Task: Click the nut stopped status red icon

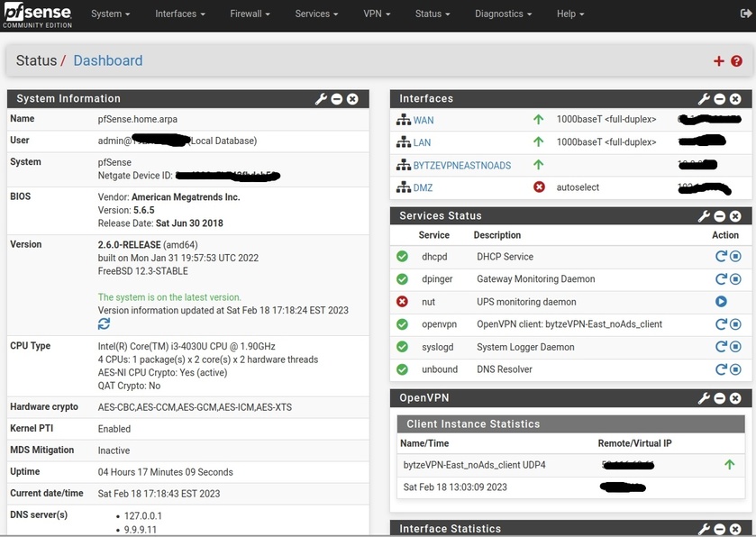Action: [x=402, y=301]
